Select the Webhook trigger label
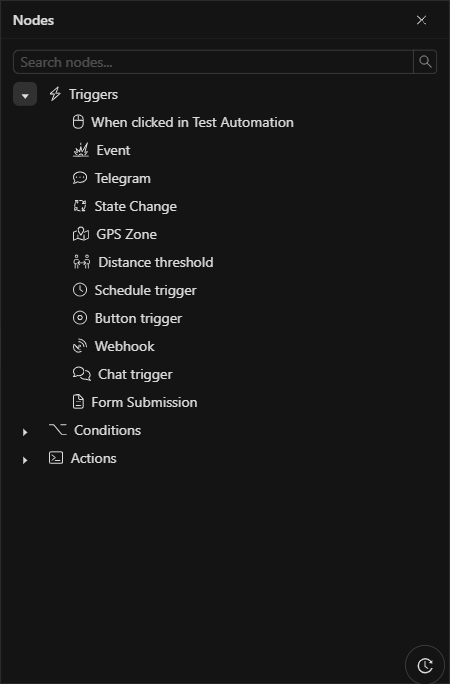Screen dimensions: 450x684 (125, 346)
